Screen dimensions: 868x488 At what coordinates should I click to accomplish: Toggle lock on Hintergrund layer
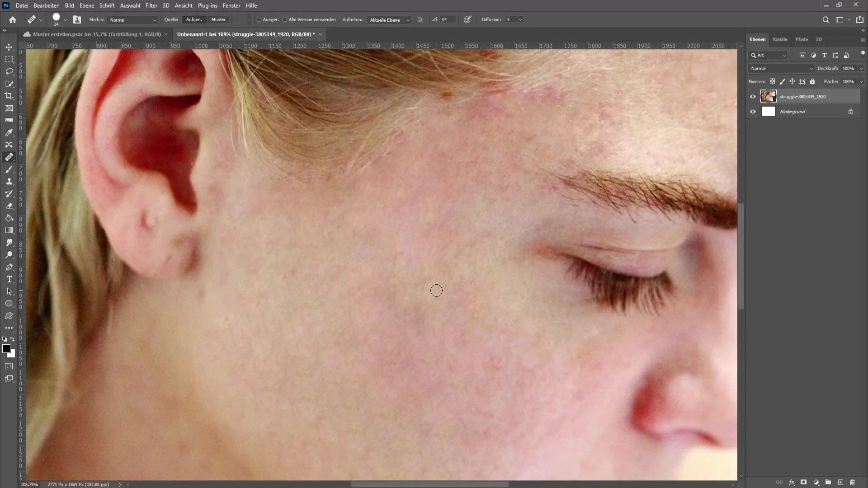[851, 112]
